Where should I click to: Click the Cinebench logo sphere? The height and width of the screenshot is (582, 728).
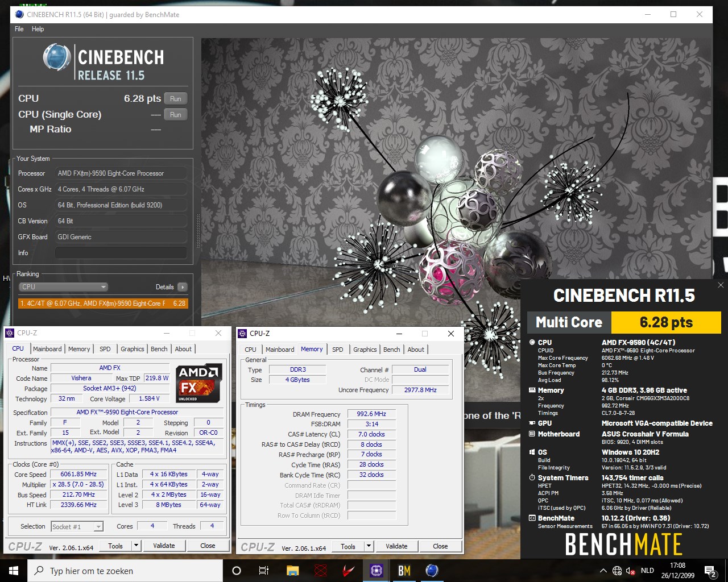56,57
